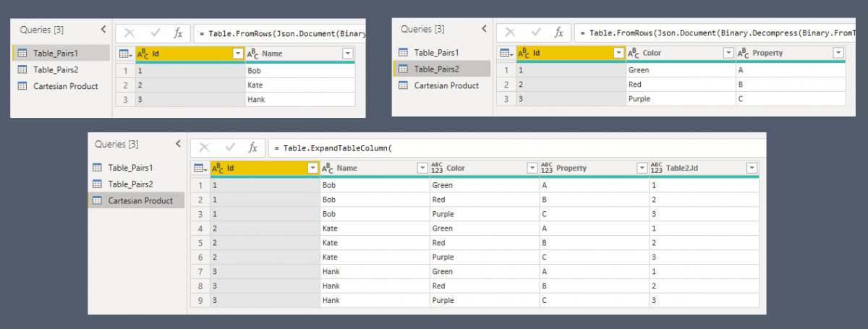868x329 pixels.
Task: Click the ABC123 type icon of the Property column in Cartesian Product view
Action: point(548,168)
